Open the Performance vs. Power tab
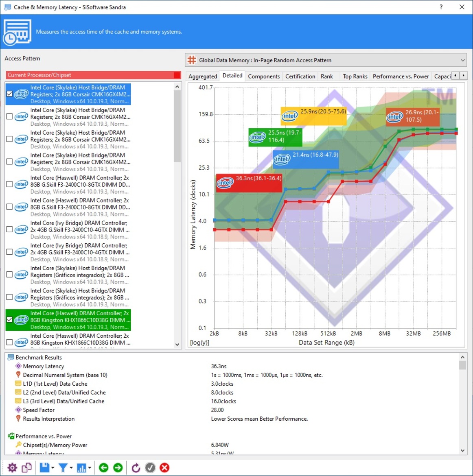 pos(401,76)
